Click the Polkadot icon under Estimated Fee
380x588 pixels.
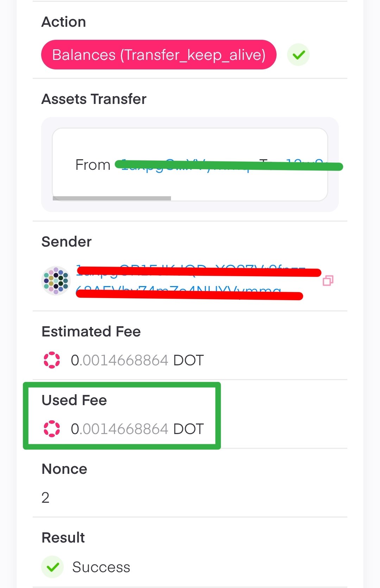(x=52, y=360)
